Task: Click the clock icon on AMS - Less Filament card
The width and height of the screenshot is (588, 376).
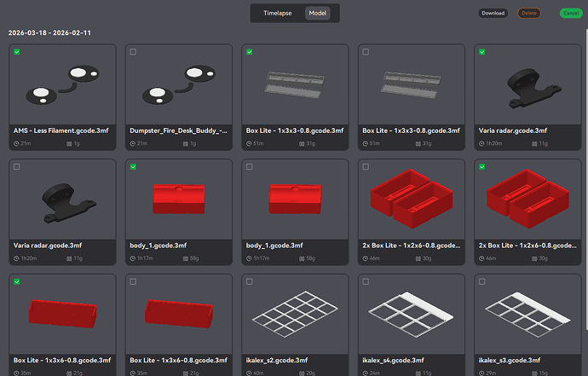Action: [16, 144]
